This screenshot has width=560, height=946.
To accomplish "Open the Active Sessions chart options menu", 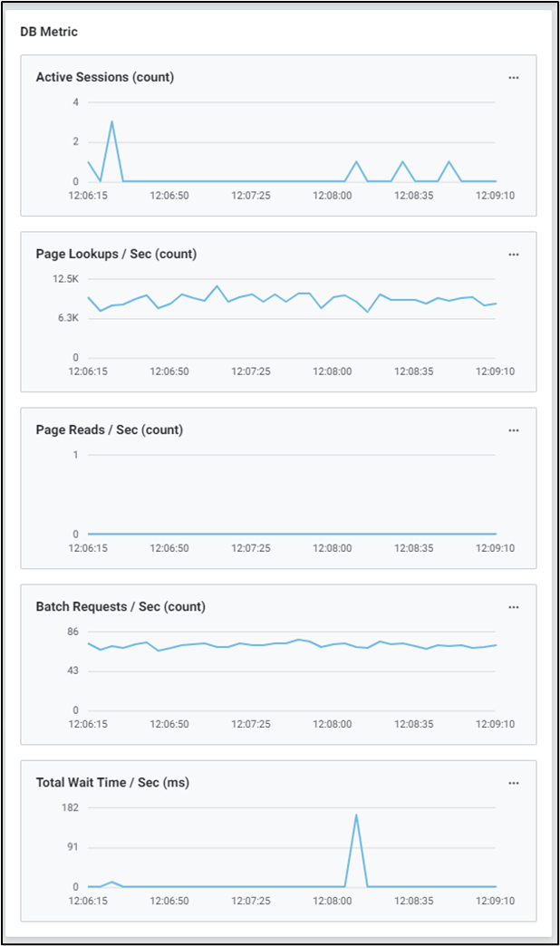I will [x=514, y=78].
